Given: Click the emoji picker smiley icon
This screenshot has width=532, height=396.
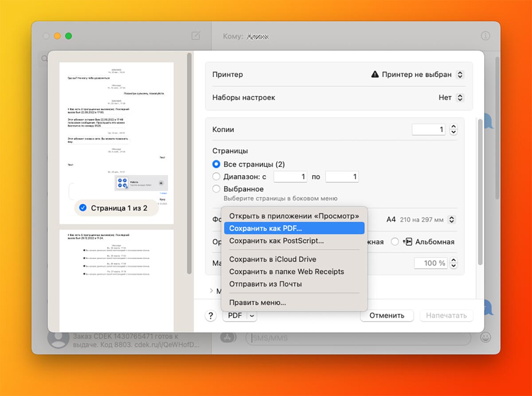Looking at the screenshot, I should click(x=485, y=337).
